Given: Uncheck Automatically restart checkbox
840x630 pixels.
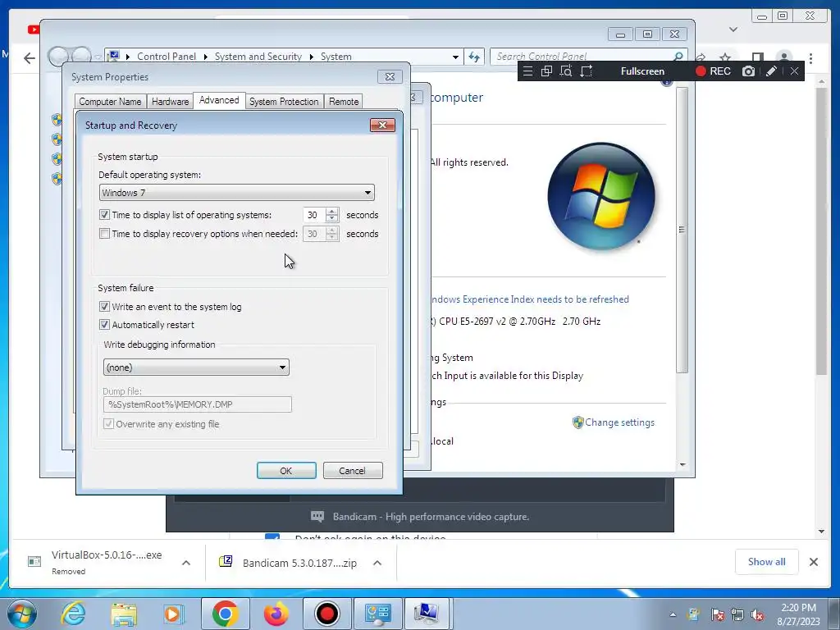Looking at the screenshot, I should tap(104, 325).
